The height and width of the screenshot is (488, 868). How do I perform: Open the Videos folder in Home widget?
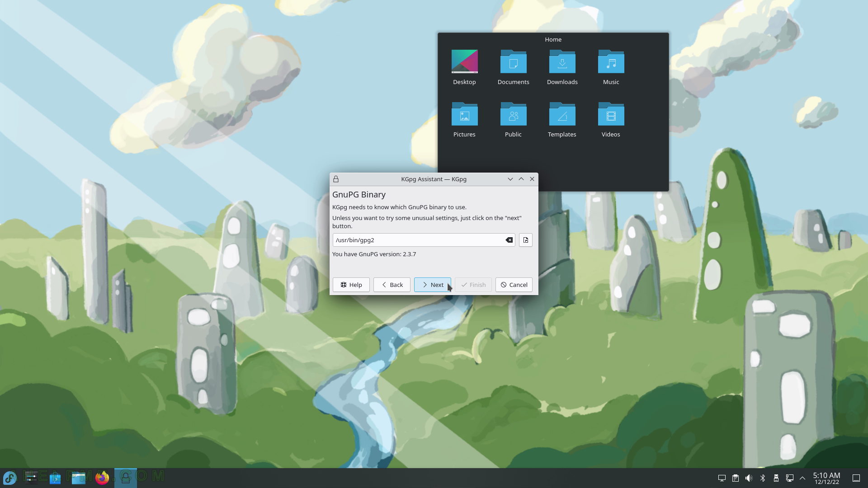[x=611, y=120]
